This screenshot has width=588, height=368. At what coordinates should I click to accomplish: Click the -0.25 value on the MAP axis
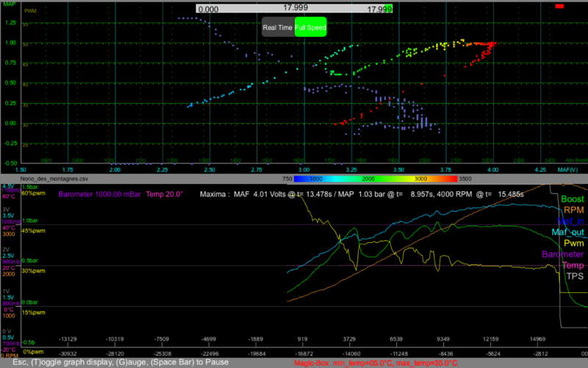pyautogui.click(x=10, y=143)
